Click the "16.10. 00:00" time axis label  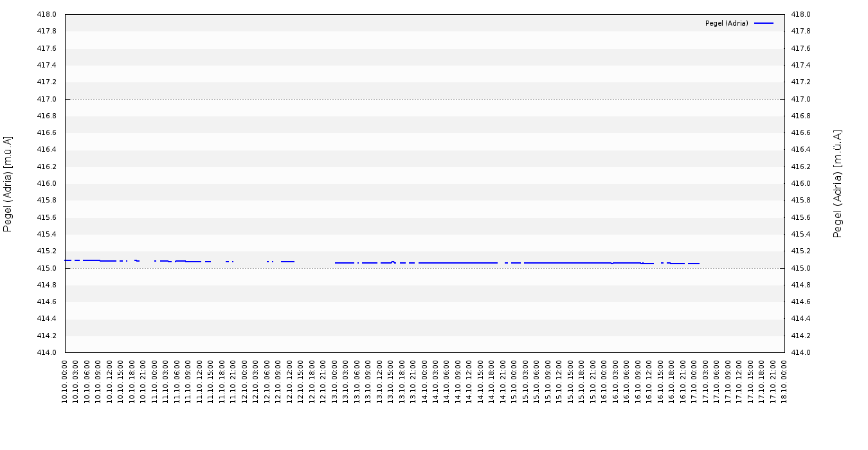[x=604, y=382]
